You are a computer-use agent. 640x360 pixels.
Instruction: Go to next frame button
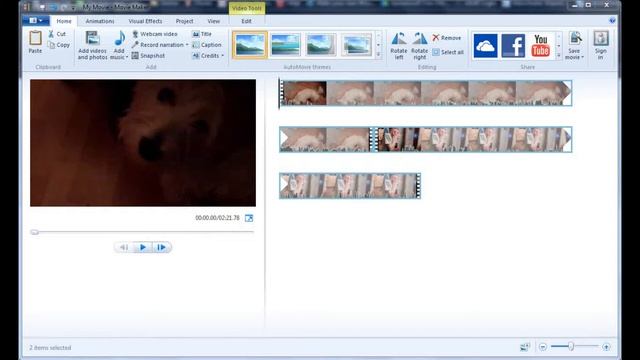pyautogui.click(x=161, y=247)
